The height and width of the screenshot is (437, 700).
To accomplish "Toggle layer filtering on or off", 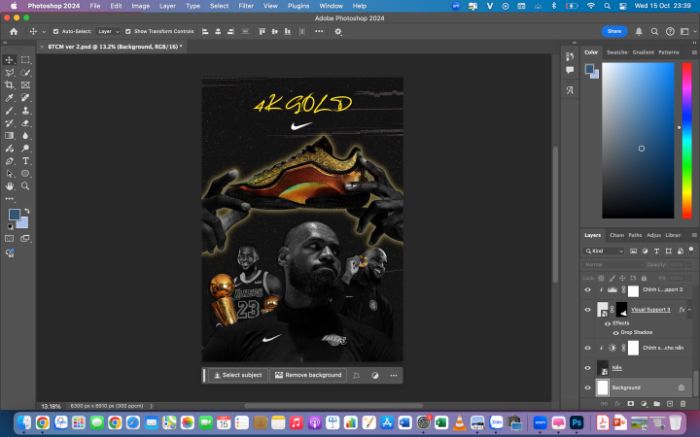I will [x=691, y=249].
